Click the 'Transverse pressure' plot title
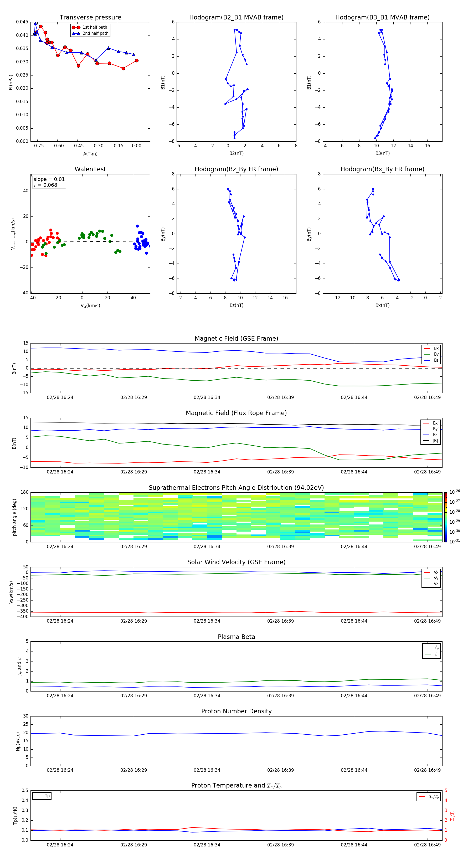 (x=90, y=18)
